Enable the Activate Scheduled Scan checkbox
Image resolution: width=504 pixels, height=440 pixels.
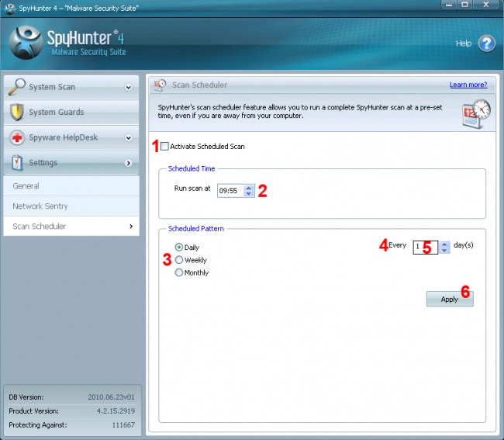164,147
